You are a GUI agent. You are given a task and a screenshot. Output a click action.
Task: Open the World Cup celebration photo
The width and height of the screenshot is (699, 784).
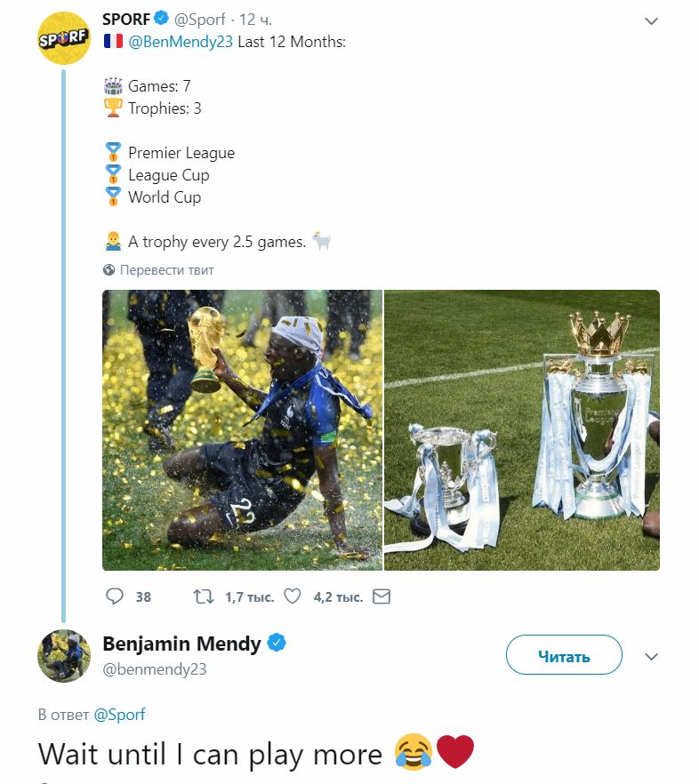tap(243, 429)
